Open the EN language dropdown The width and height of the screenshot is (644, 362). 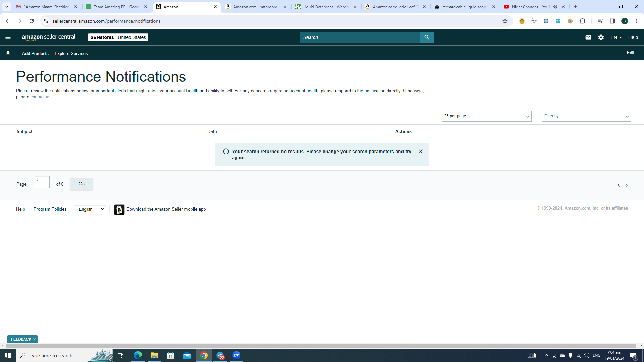tap(616, 37)
